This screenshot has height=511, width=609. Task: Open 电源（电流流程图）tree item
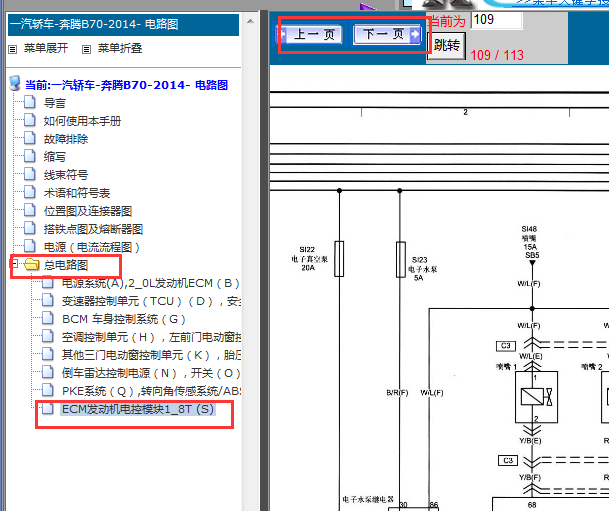(x=92, y=247)
